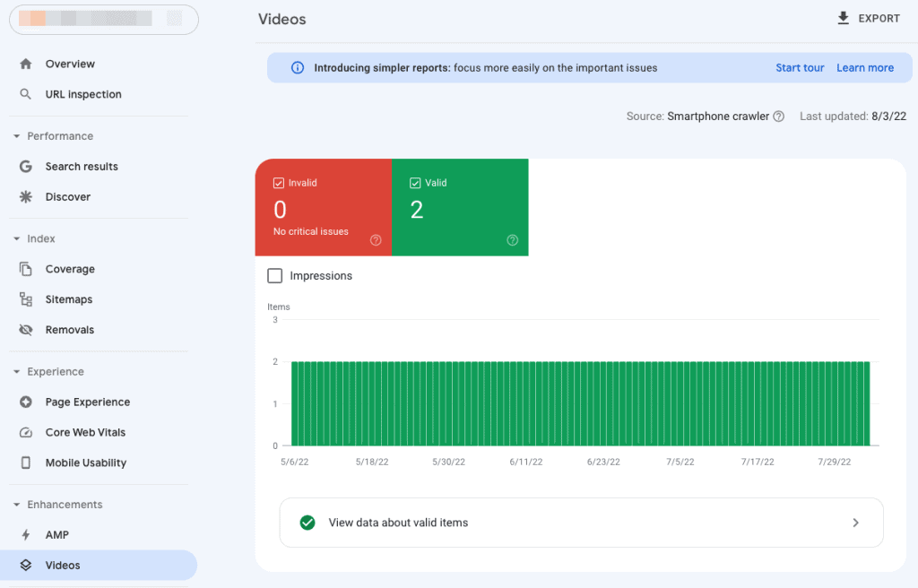Switch to the Search results report

82,166
